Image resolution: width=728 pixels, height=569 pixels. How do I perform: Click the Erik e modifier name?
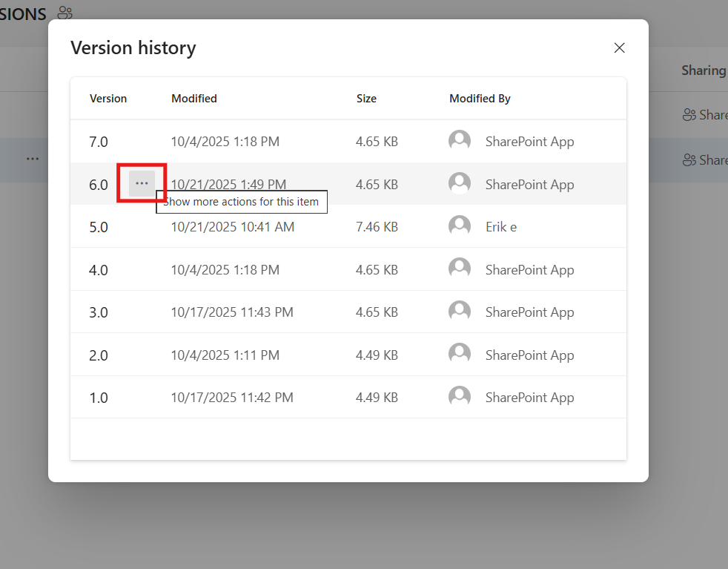501,227
